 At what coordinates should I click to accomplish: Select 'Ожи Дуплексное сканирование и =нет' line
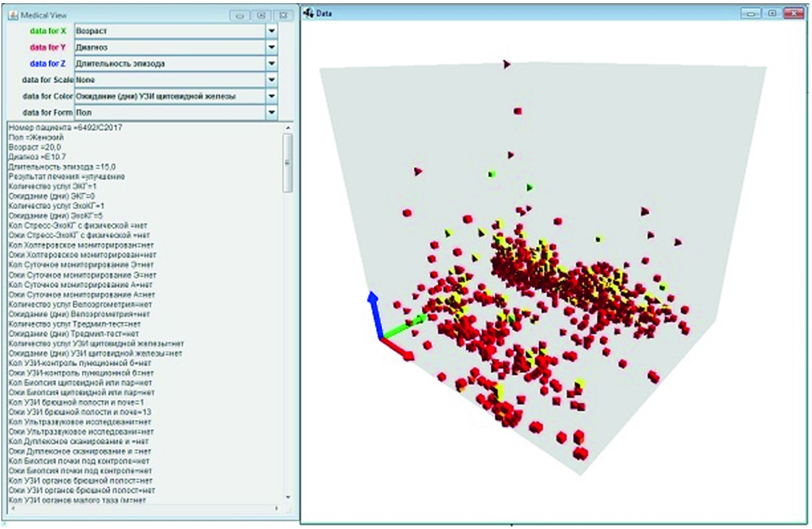click(80, 451)
